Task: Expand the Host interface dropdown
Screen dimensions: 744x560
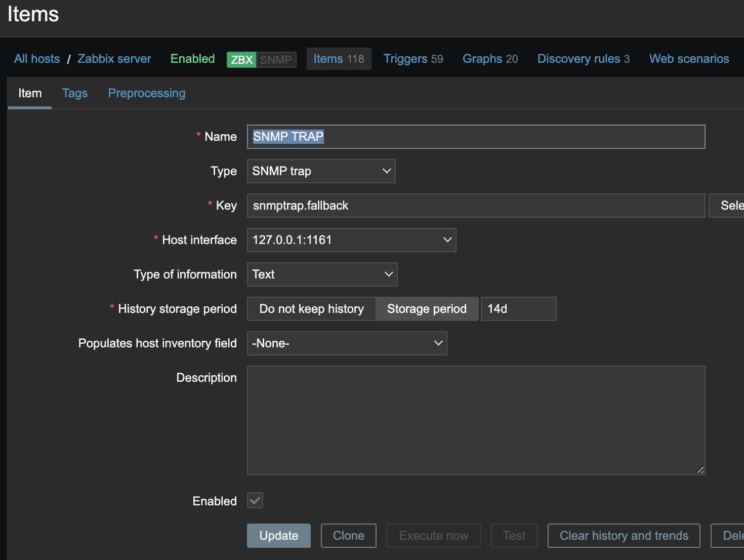Action: [x=351, y=240]
